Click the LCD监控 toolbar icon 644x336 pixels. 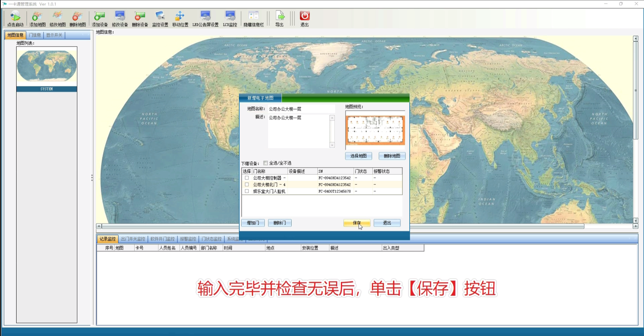click(x=230, y=18)
